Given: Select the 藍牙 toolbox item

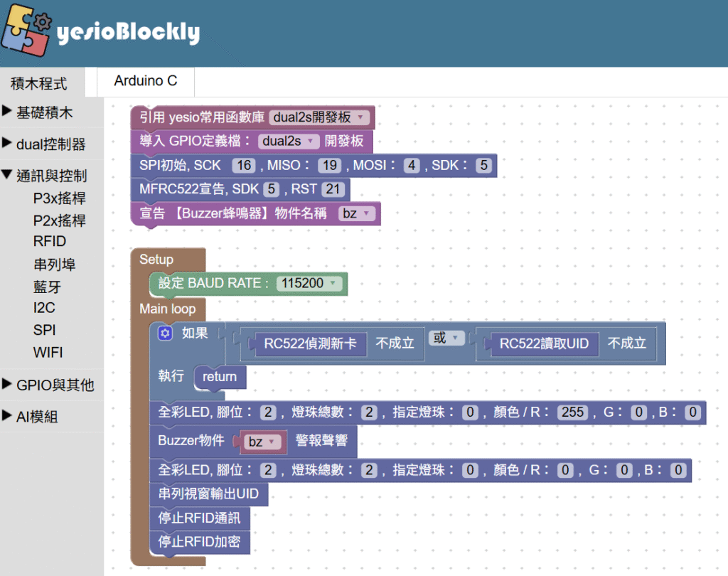Looking at the screenshot, I should coord(47,286).
